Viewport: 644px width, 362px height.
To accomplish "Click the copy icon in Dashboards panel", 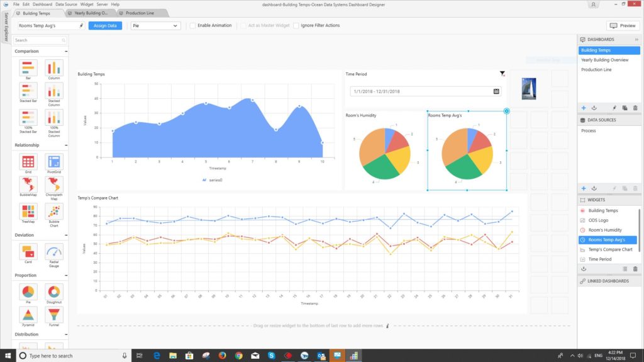I will 625,108.
